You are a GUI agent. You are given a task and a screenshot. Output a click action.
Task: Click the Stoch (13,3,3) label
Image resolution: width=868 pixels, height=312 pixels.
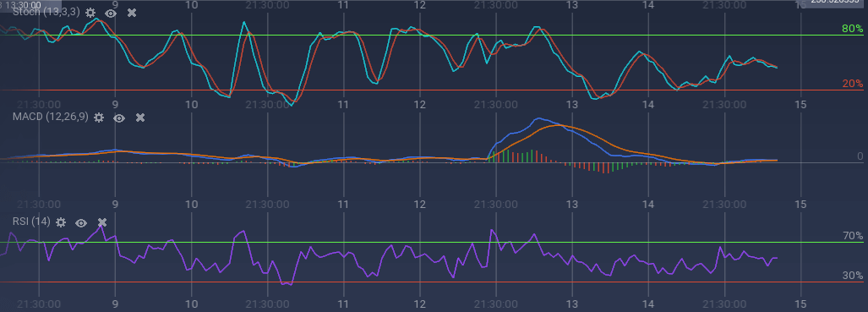46,13
